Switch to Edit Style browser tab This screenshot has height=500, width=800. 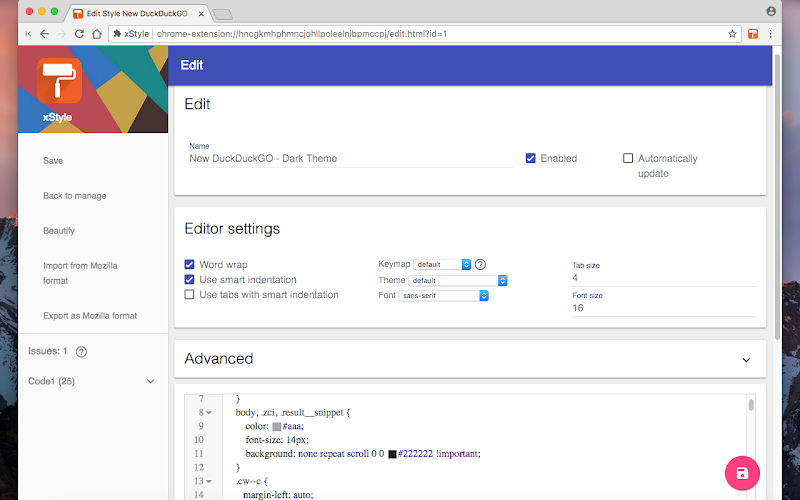(x=137, y=13)
